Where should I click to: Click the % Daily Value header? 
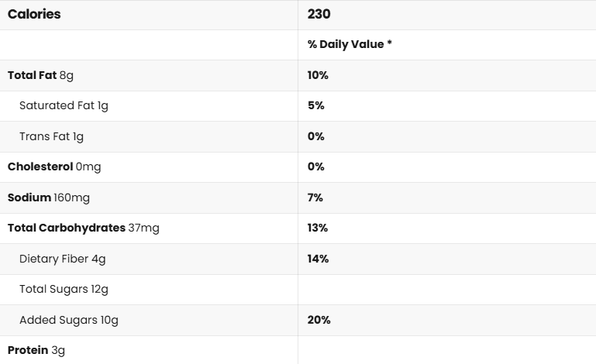[350, 45]
